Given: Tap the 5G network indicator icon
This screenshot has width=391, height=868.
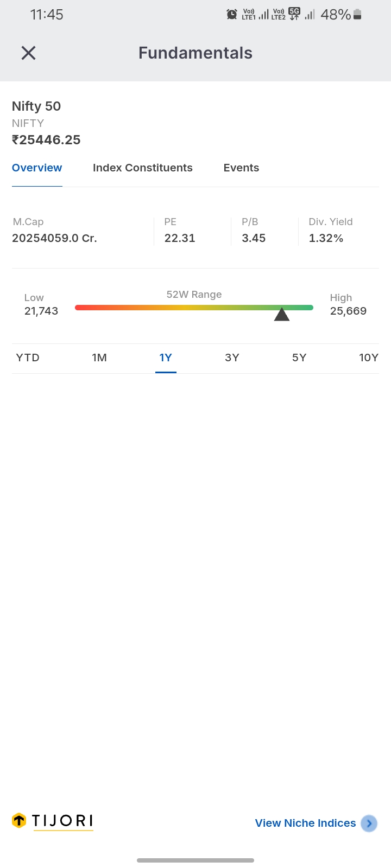Looking at the screenshot, I should pyautogui.click(x=294, y=14).
